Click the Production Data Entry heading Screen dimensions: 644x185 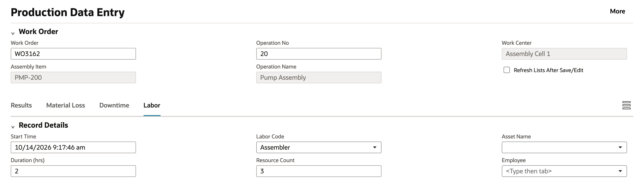[x=68, y=12]
